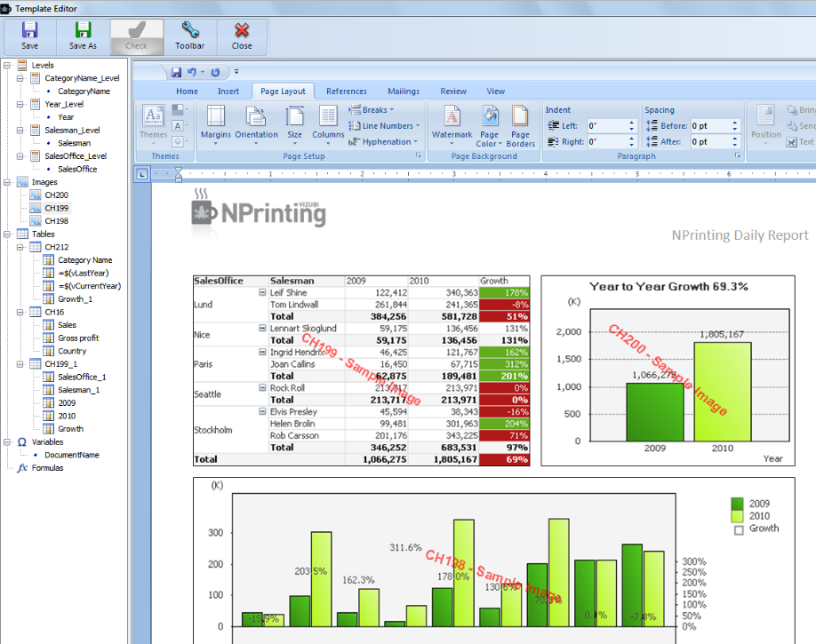Collapse the Tables node in the left tree
The image size is (816, 644).
(9, 233)
